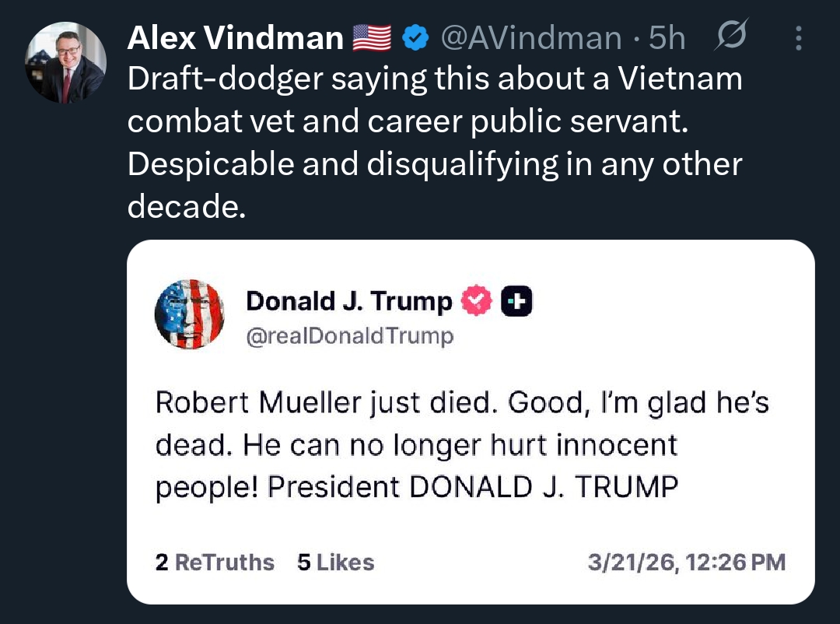The width and height of the screenshot is (840, 624).
Task: Open the Donald J. Trump avatar in quote
Action: coord(190,314)
